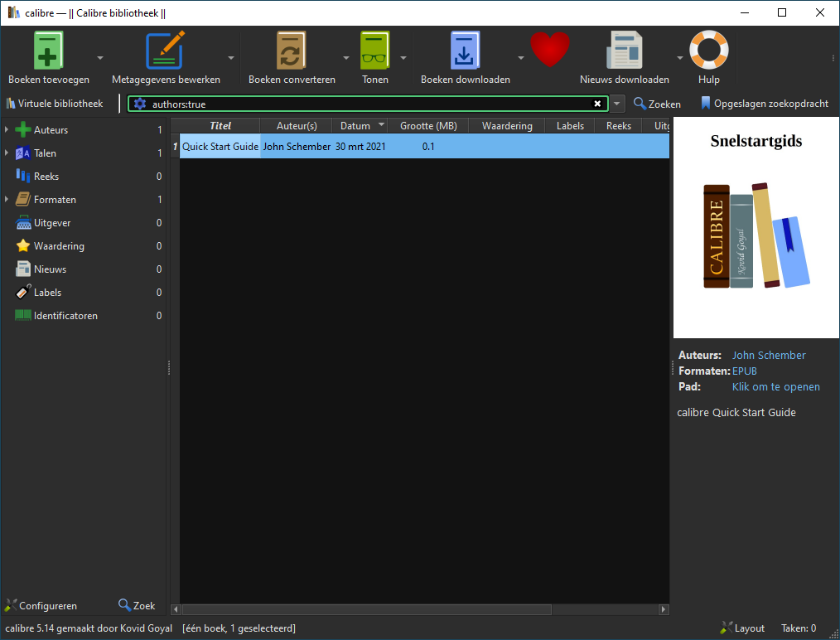The width and height of the screenshot is (840, 640).
Task: Open Hulp lifebuoy icon
Action: coord(709,51)
